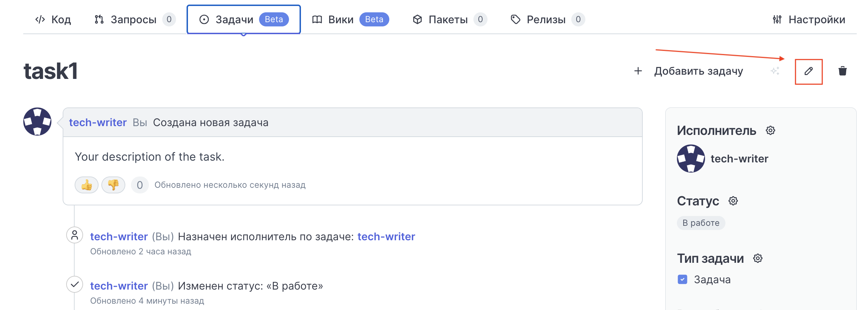Click the Запросы counter badge 0
Image resolution: width=868 pixels, height=310 pixels.
169,19
